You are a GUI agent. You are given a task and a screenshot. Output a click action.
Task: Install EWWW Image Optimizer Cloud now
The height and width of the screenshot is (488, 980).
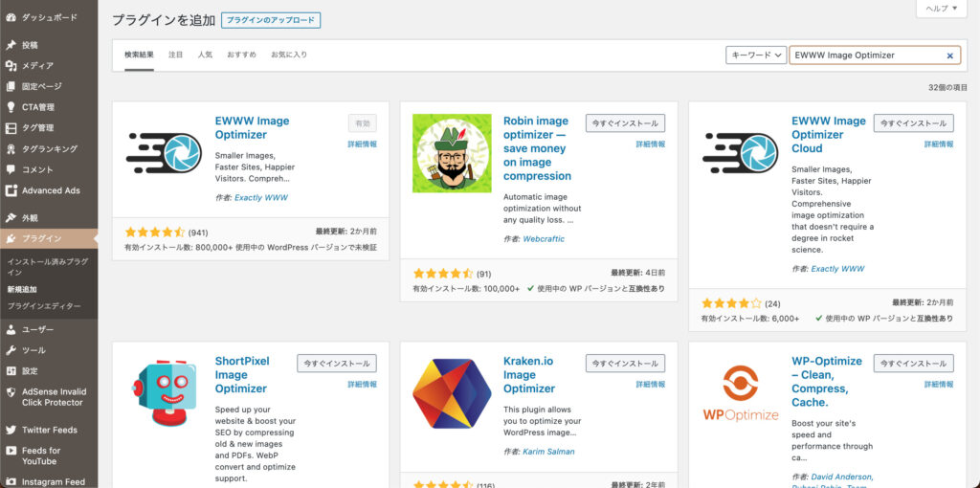click(x=914, y=123)
